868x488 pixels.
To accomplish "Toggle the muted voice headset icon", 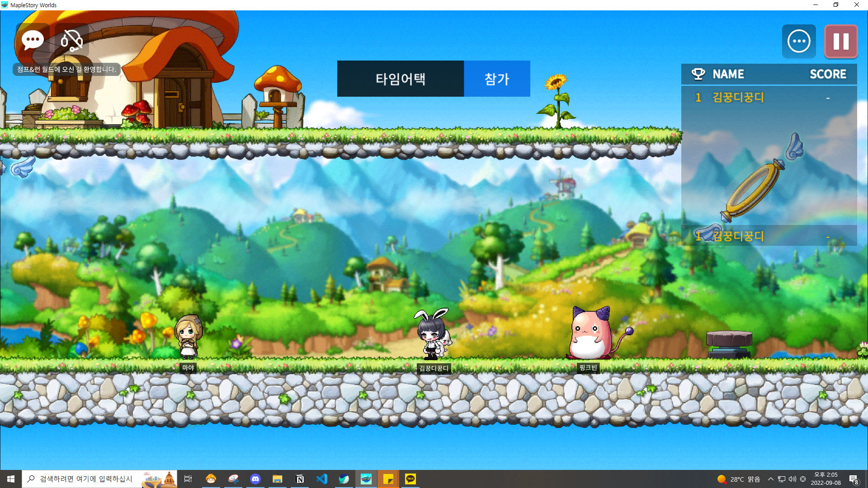I will point(71,41).
